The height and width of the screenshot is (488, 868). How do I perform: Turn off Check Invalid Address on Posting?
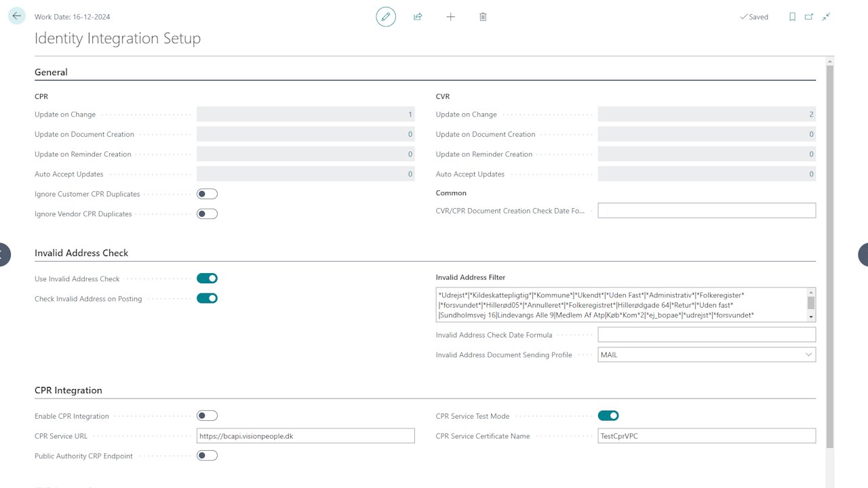pos(207,298)
